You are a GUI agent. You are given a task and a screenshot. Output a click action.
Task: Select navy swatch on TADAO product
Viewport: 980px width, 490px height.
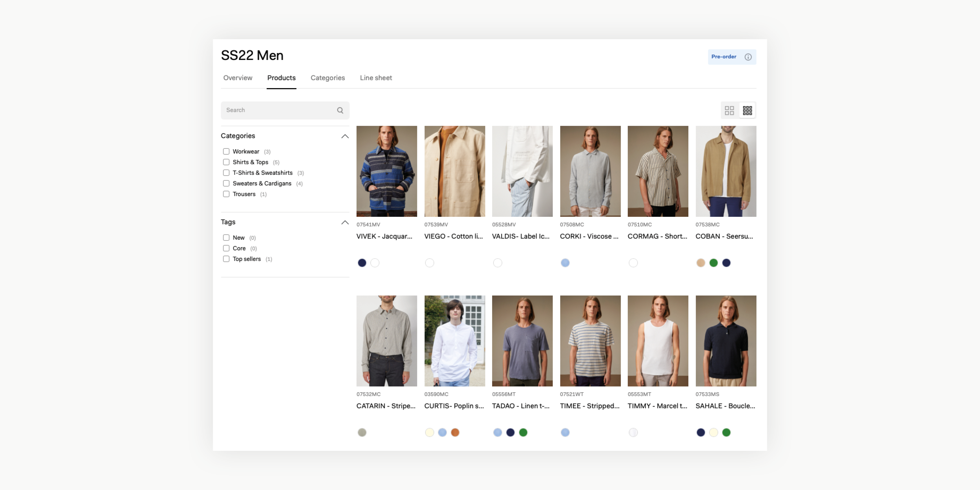point(510,433)
